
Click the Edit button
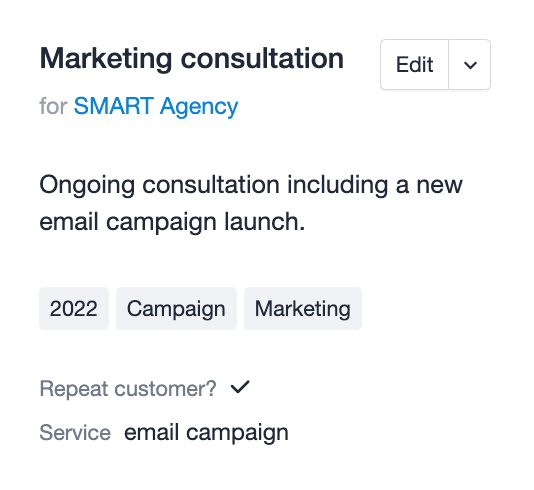click(414, 64)
